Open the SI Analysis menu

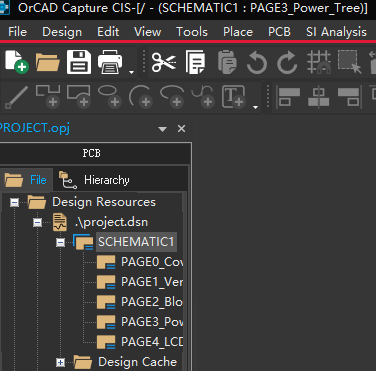tap(336, 32)
